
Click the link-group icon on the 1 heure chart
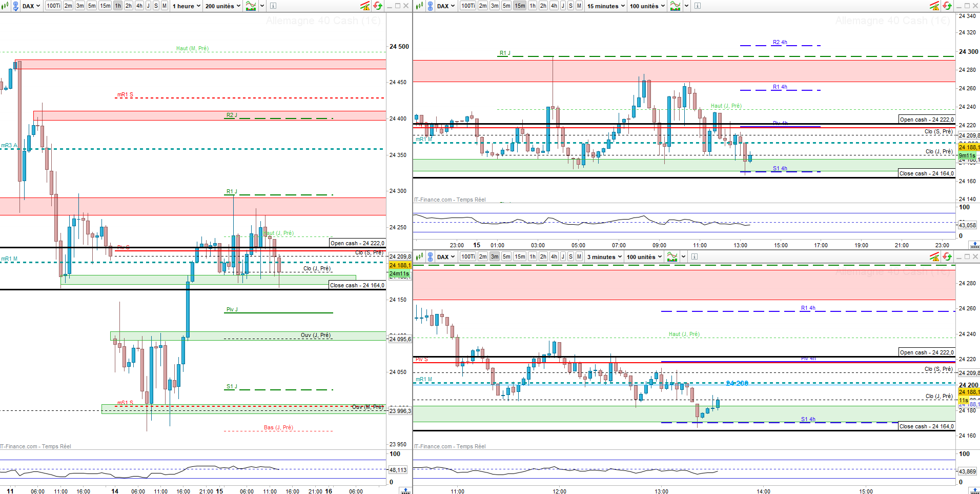click(15, 6)
